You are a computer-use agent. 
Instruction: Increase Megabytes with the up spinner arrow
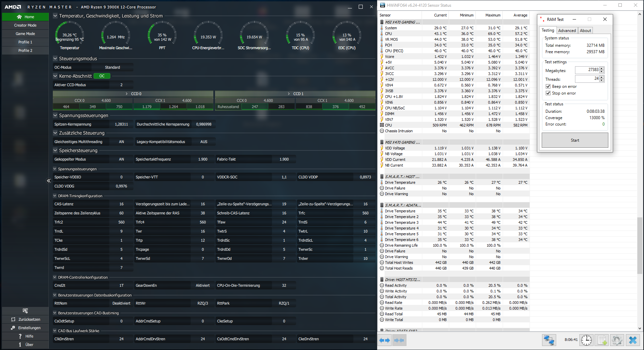tap(602, 69)
